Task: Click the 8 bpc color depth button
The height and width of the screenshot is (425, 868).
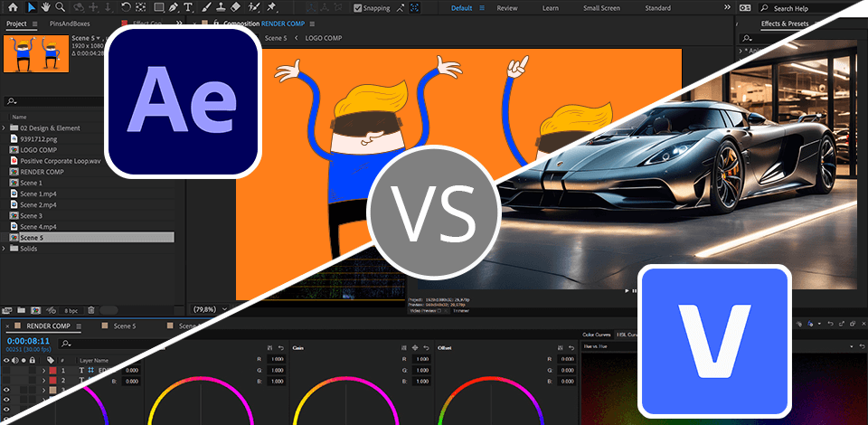Action: pyautogui.click(x=71, y=310)
